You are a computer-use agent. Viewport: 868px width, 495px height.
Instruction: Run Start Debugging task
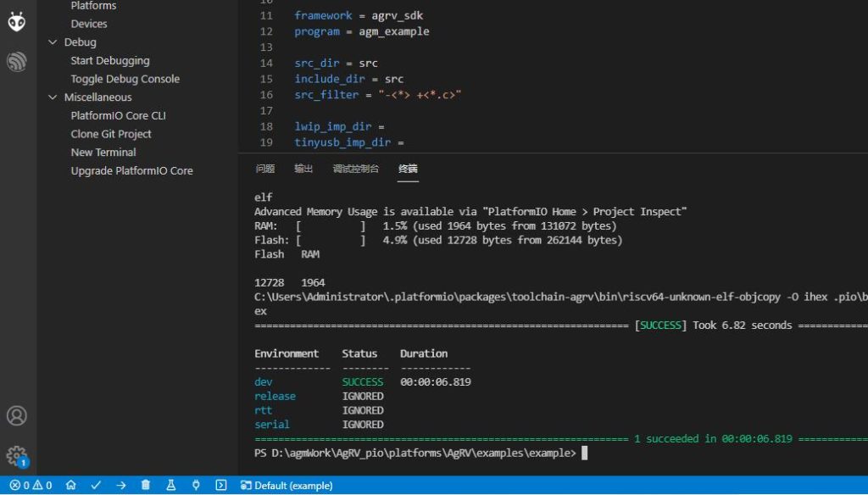coord(110,60)
